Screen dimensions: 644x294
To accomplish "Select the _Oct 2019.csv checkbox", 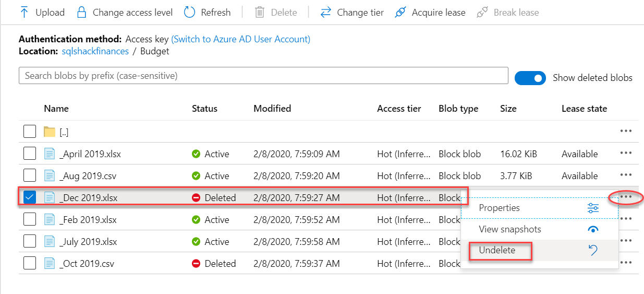I will point(30,263).
